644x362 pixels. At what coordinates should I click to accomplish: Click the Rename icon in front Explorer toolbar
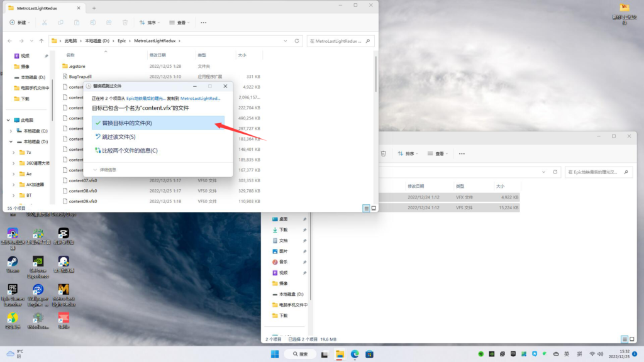[93, 23]
